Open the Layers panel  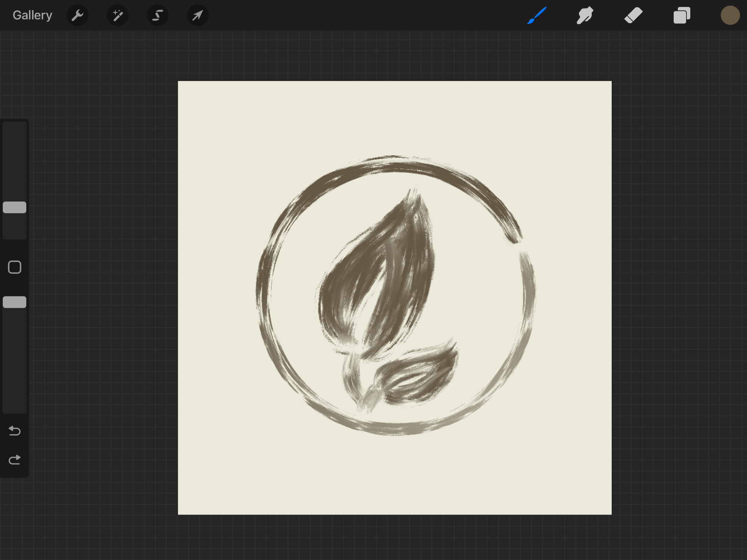click(x=682, y=15)
